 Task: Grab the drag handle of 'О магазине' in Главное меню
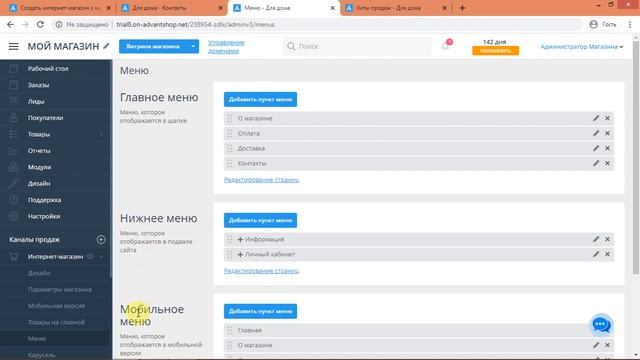coord(230,118)
